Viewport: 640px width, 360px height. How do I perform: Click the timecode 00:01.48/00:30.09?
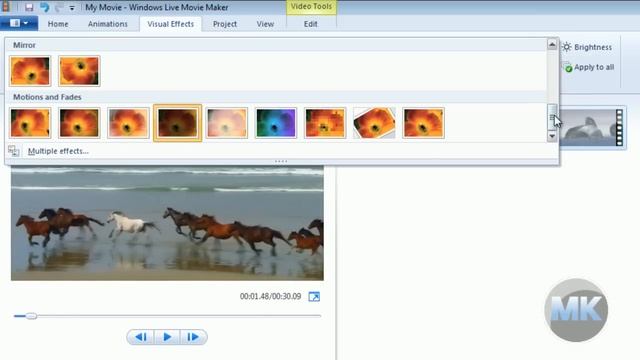pos(270,296)
